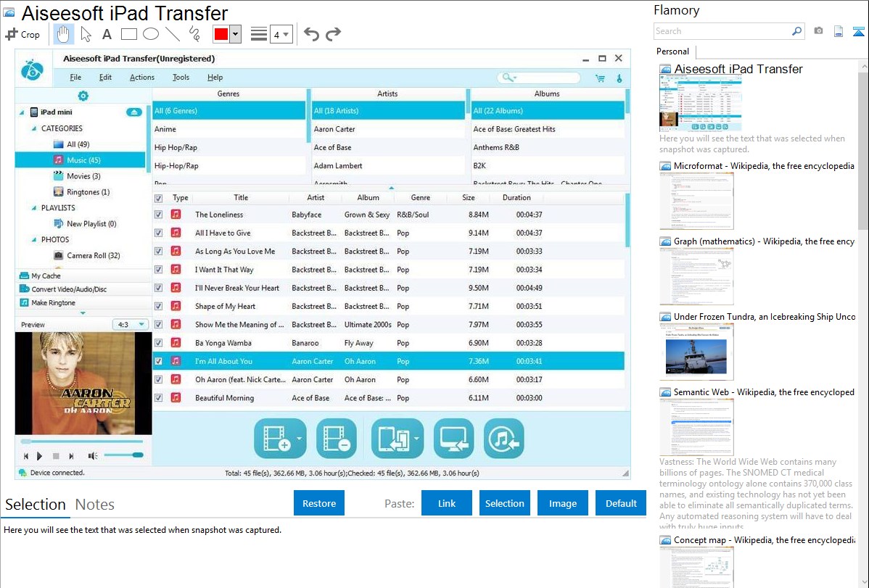Redo the annotation
869x588 pixels.
[333, 34]
